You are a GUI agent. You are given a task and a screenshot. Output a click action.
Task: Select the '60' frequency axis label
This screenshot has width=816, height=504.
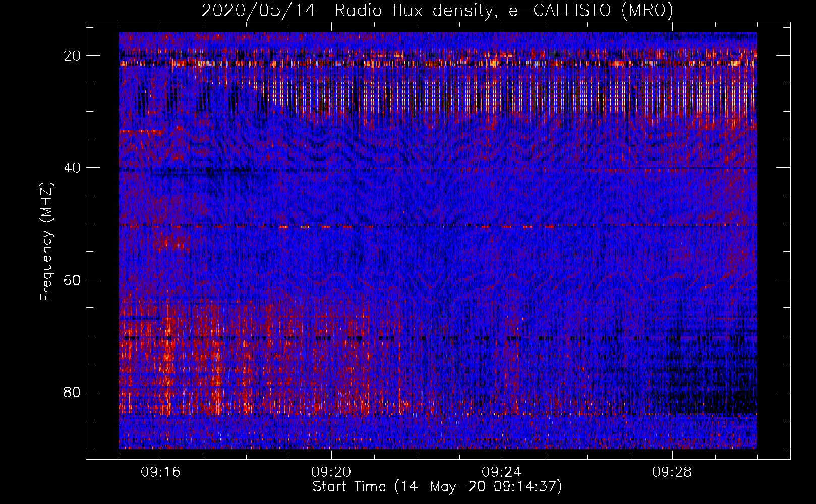coord(73,280)
